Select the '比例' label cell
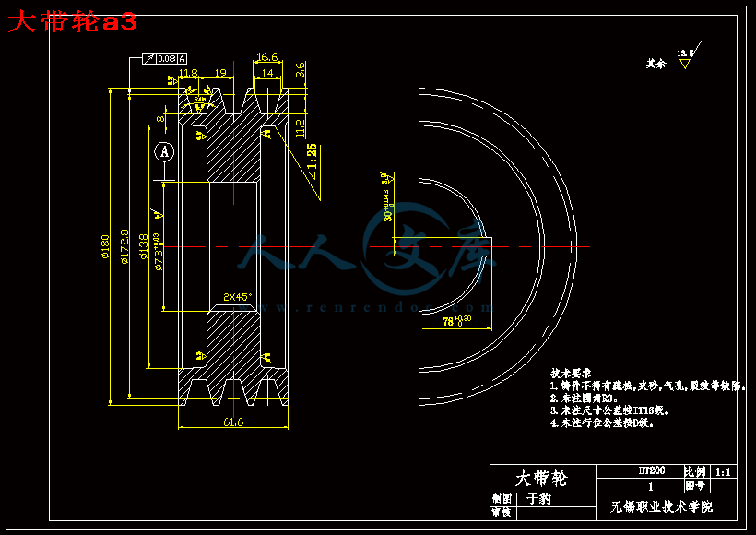756x535 pixels. (695, 471)
